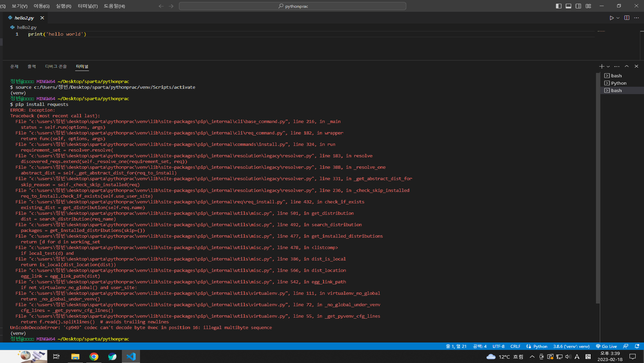Open the 이동(G) menu

coord(42,6)
